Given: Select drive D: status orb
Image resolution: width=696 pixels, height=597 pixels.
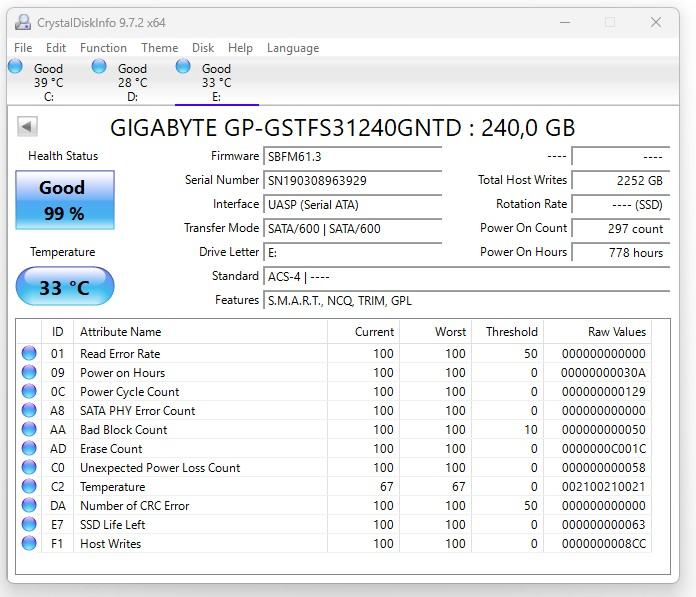Looking at the screenshot, I should click(x=99, y=67).
